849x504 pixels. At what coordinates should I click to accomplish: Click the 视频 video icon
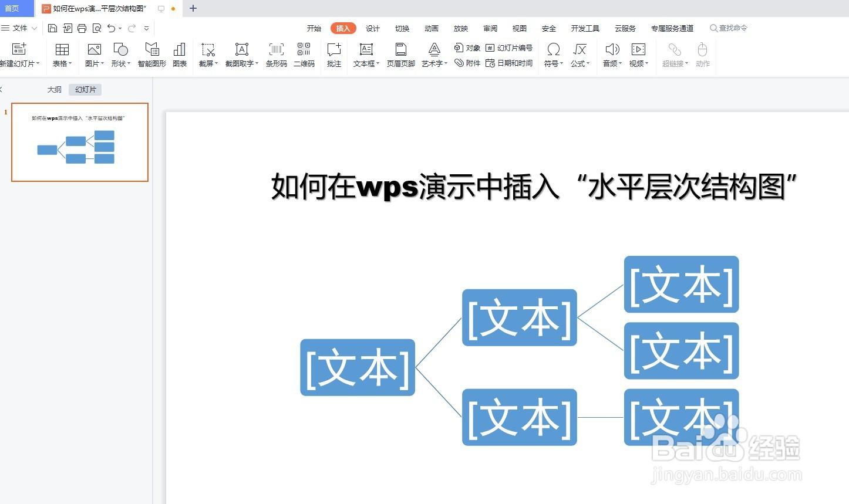pos(638,49)
